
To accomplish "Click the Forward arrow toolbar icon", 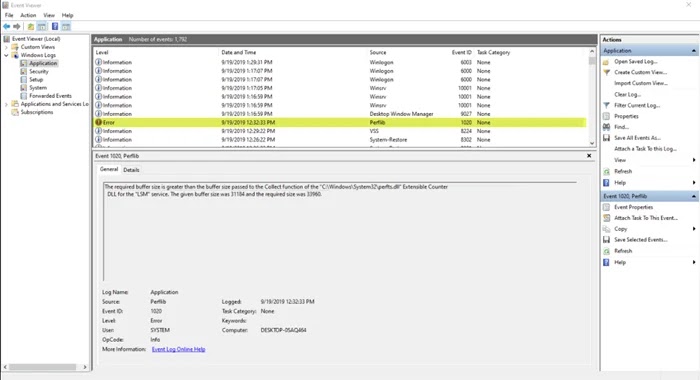I will point(17,27).
